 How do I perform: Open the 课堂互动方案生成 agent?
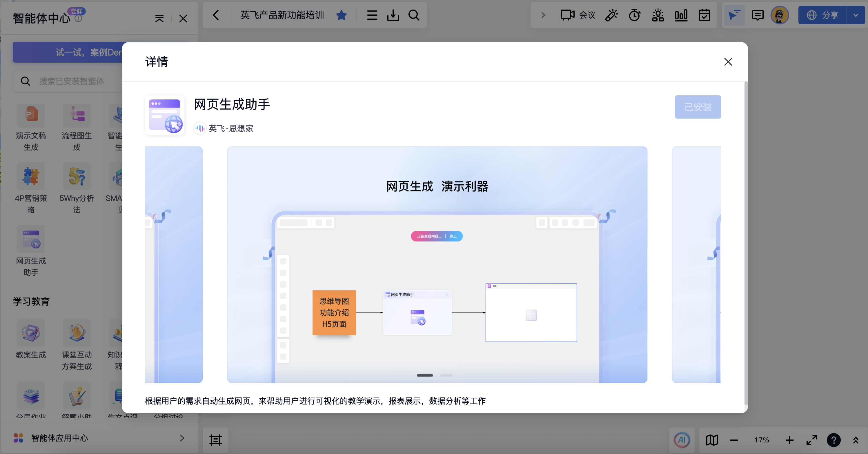pos(77,346)
